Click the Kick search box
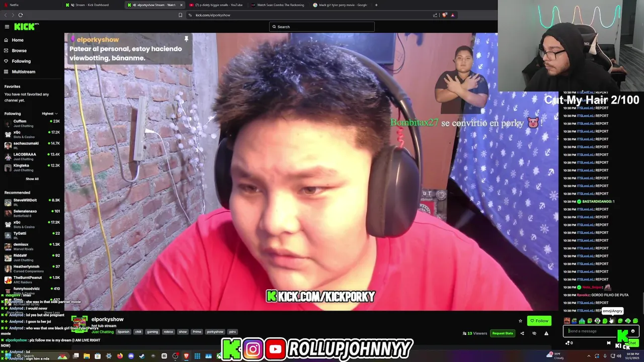Screen dimensions: 644x362 (x=322, y=27)
